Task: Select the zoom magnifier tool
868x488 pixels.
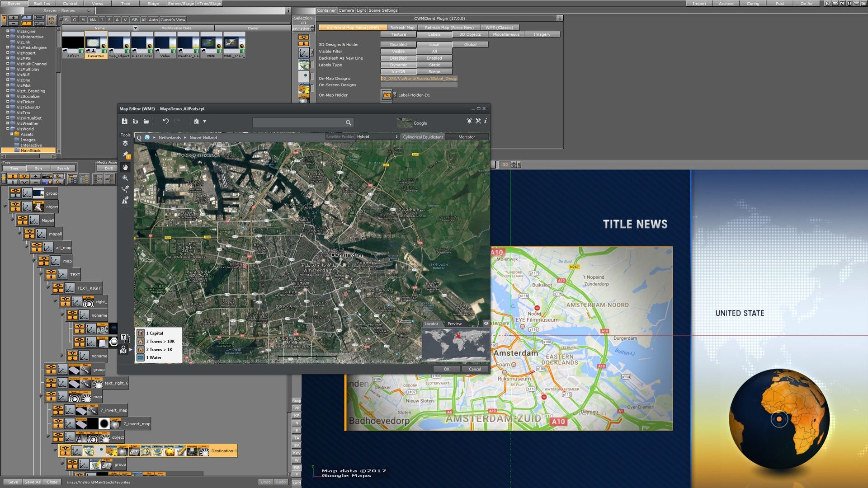Action: [125, 178]
